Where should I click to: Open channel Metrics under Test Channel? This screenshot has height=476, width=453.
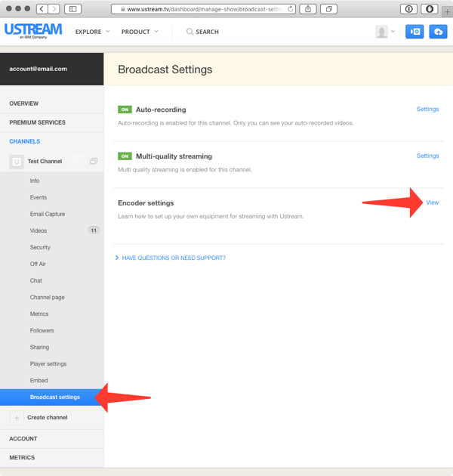(39, 314)
